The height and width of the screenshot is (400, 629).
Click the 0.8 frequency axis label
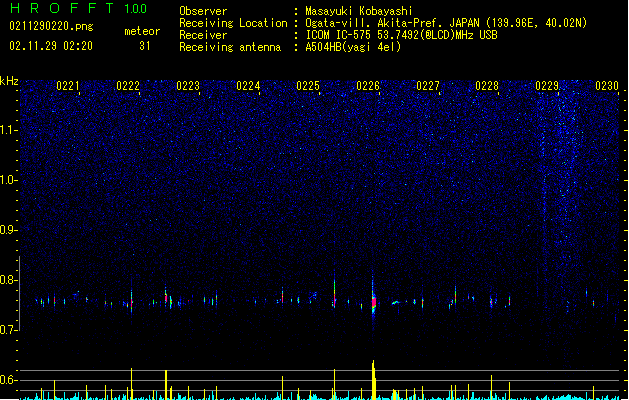[9, 280]
